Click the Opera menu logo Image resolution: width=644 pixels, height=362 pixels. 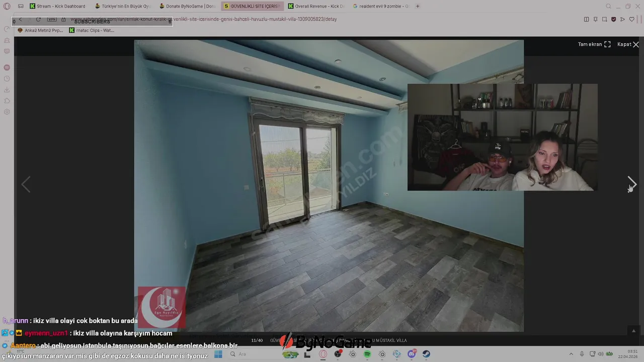[7, 6]
